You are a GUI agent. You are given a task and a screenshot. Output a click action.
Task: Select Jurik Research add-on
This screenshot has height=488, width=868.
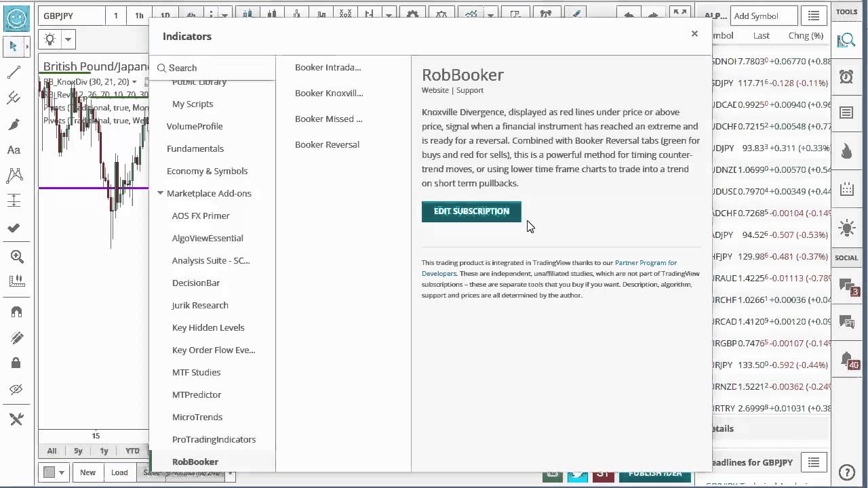coord(200,305)
